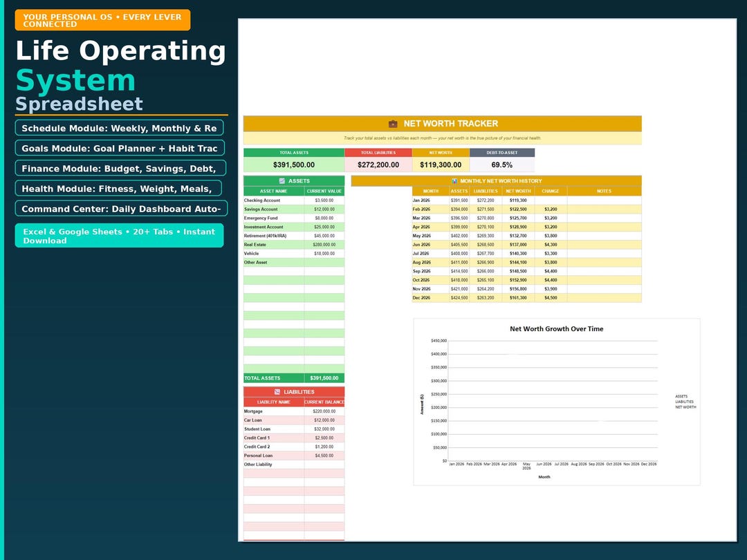Click the NET WORTH entry in chart legend
Image resolution: width=747 pixels, height=560 pixels.
(685, 407)
